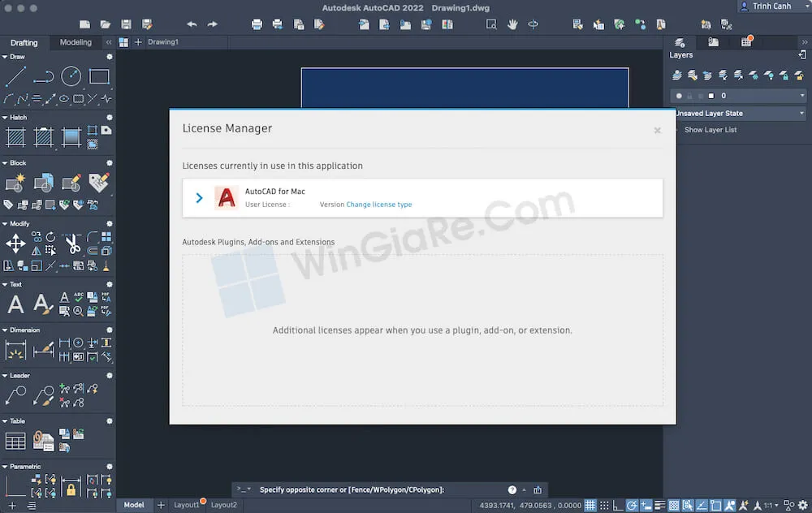Open the layer 0 dropdown
Image resolution: width=812 pixels, height=513 pixels.
[801, 95]
